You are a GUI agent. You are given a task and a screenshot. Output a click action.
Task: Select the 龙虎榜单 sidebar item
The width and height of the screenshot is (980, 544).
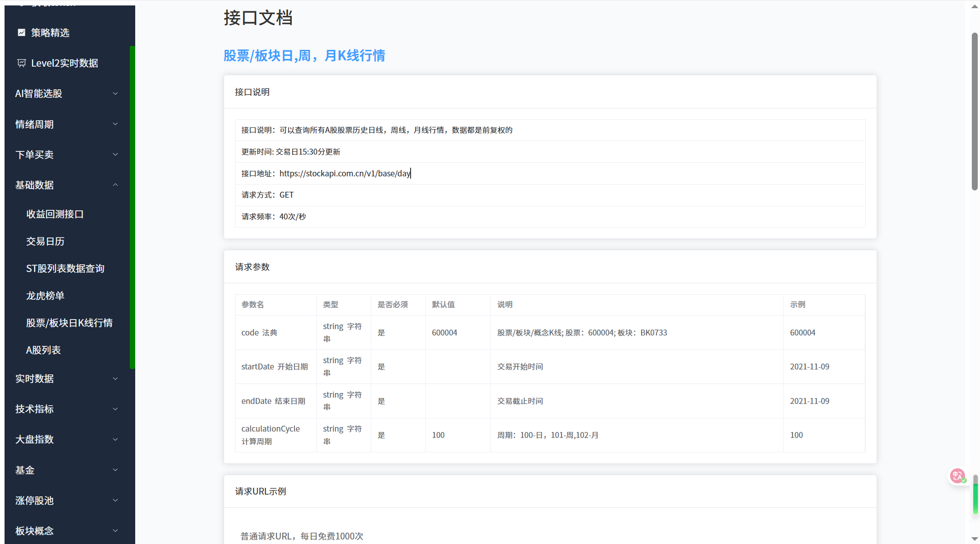45,295
